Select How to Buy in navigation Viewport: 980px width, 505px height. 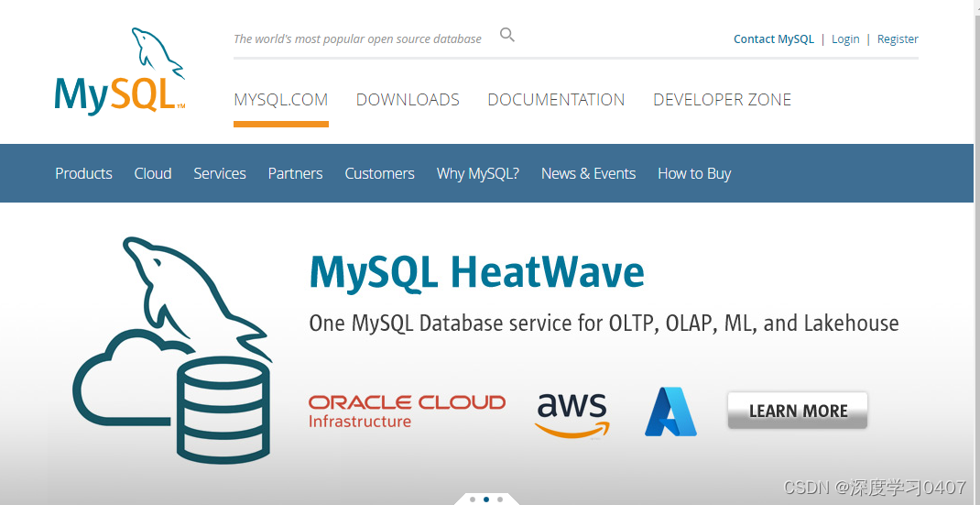coord(694,173)
